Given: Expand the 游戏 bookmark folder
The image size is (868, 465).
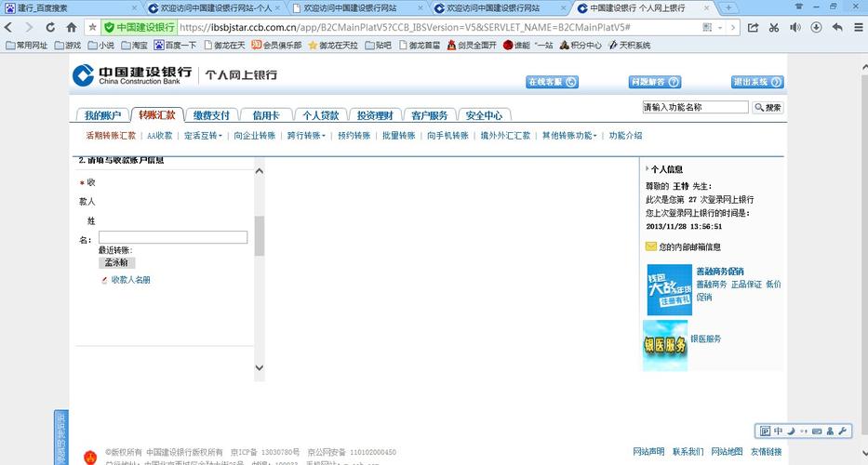Looking at the screenshot, I should (x=68, y=45).
